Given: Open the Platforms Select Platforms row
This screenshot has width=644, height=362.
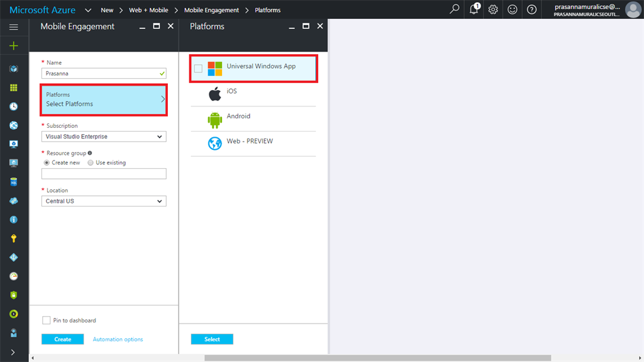Looking at the screenshot, I should click(x=104, y=99).
